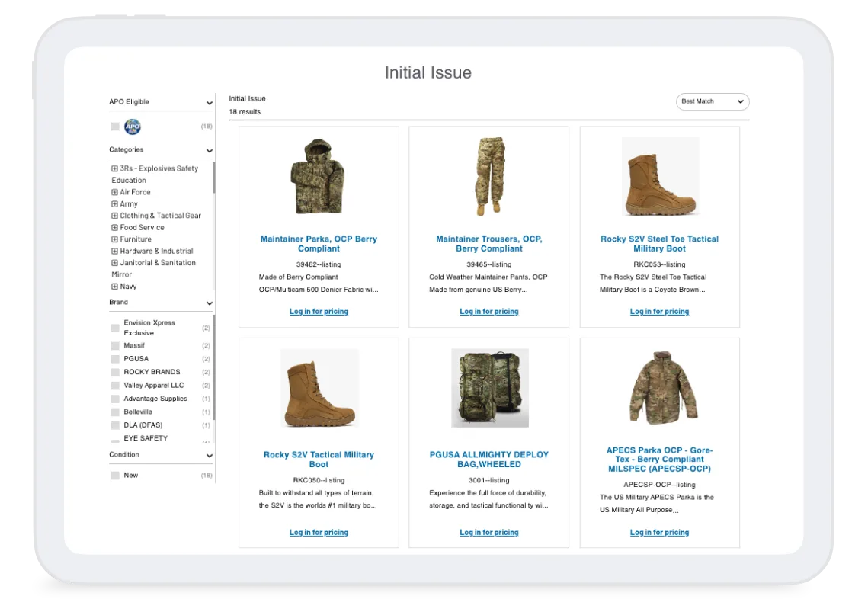The height and width of the screenshot is (612, 868).
Task: Click the Maintainer Trousers product image
Action: pyautogui.click(x=489, y=176)
